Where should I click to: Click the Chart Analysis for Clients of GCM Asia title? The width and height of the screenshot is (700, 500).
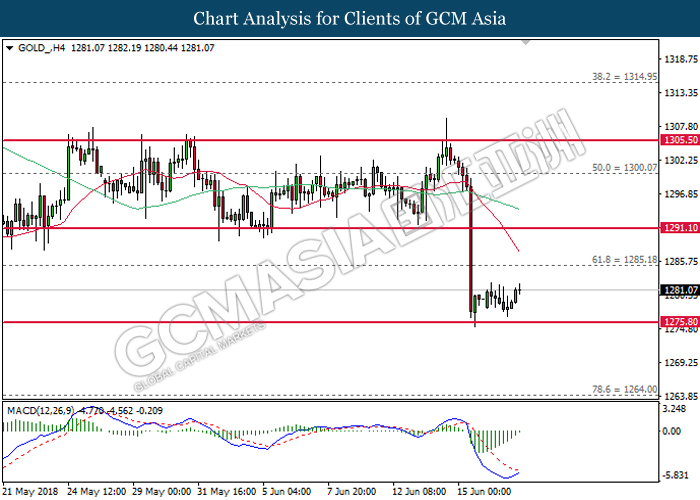(350, 19)
